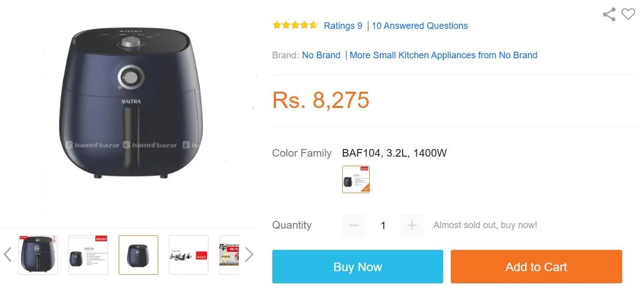644x295 pixels.
Task: Open the Ratings 9 link
Action: (x=343, y=26)
